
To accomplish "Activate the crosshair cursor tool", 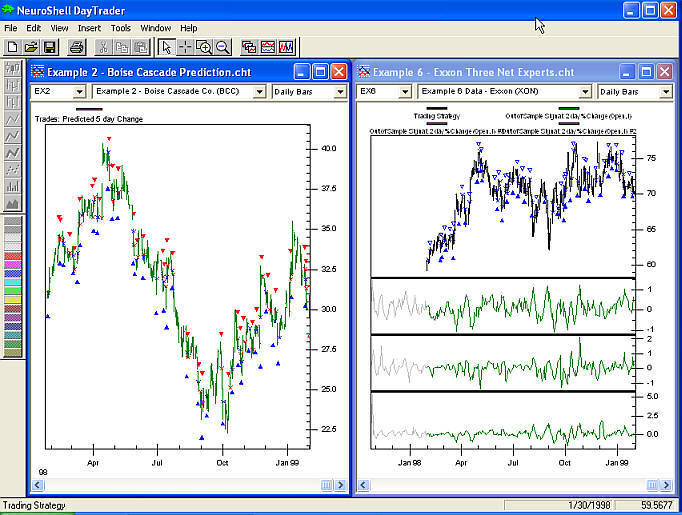I will [185, 47].
